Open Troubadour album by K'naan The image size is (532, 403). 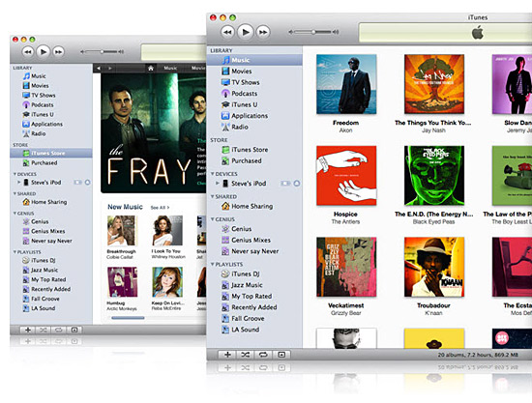(434, 267)
